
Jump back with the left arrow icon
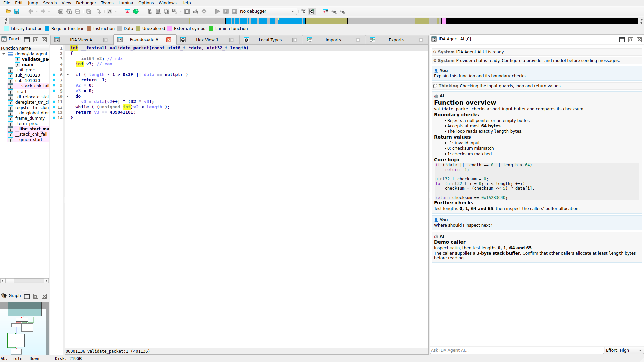click(x=31, y=11)
